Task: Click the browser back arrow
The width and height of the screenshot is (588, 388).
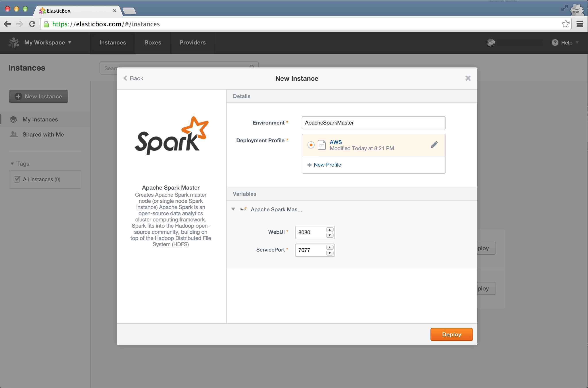Action: point(8,24)
